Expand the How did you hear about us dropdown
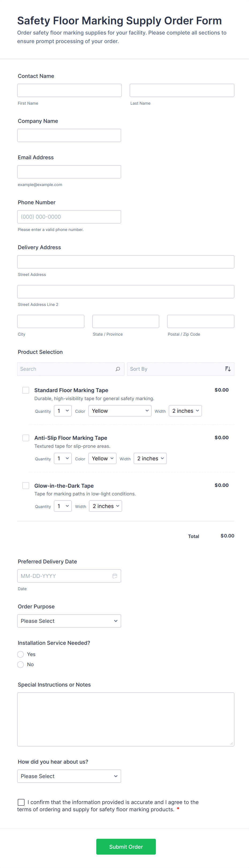The height and width of the screenshot is (868, 249). pos(69,776)
